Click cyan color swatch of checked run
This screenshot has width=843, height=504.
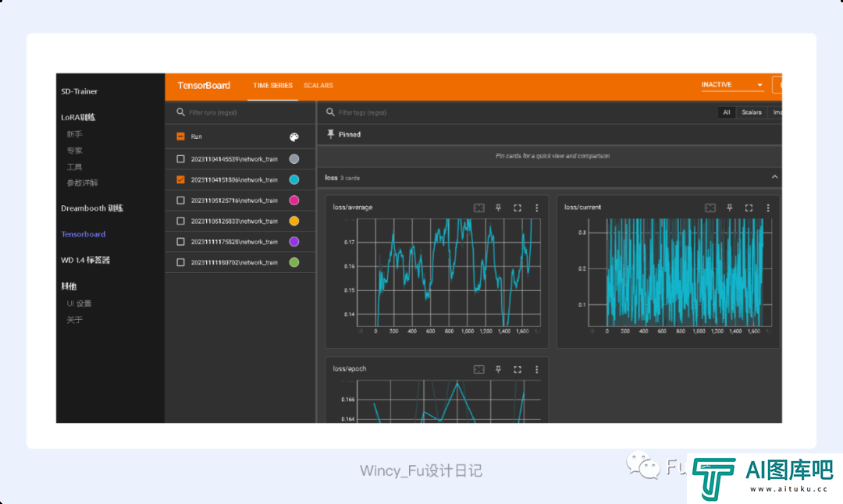tap(294, 179)
